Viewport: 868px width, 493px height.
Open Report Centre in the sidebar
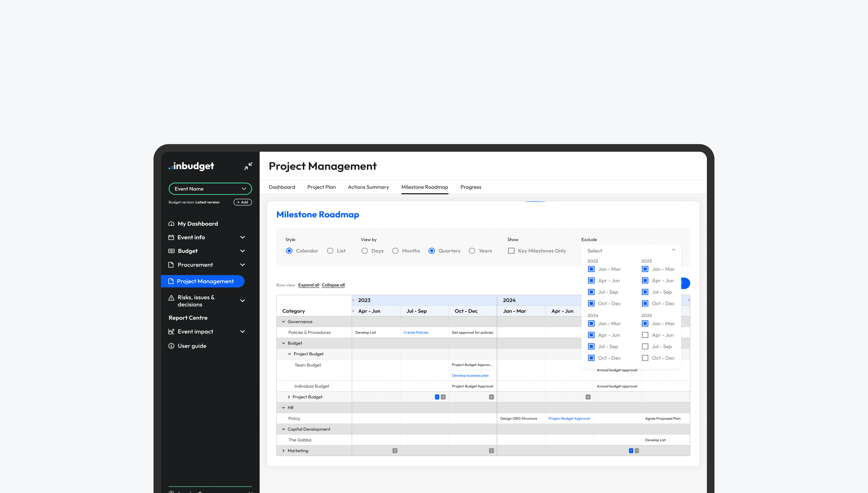point(188,318)
